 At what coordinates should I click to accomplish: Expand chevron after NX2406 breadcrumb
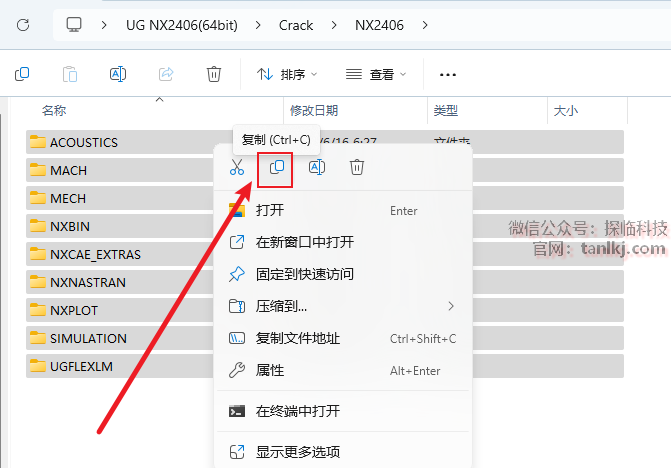pos(425,25)
